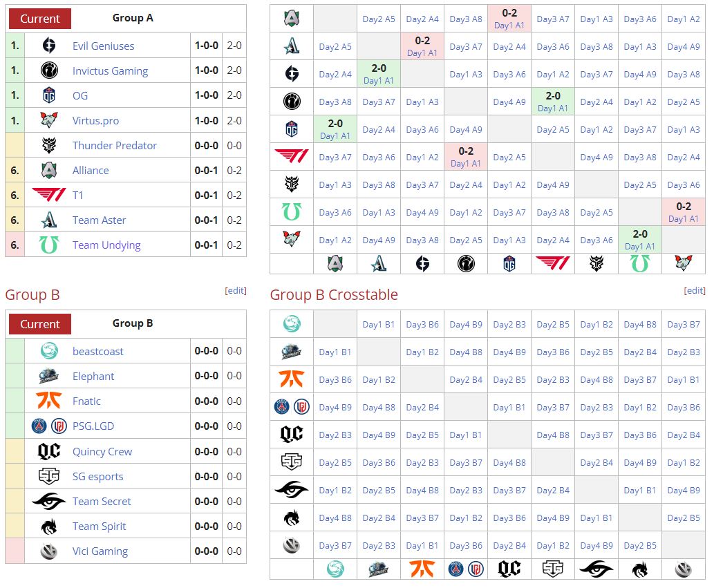The image size is (714, 588).
Task: Open the Team Spirit link
Action: (99, 527)
